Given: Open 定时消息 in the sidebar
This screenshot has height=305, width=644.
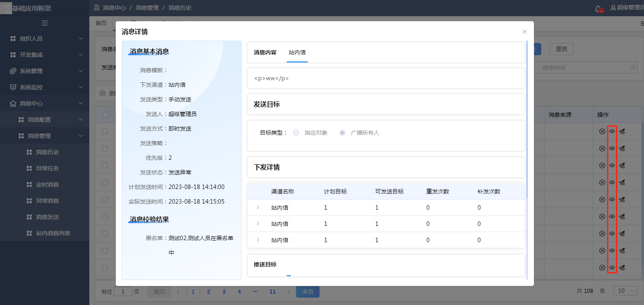Looking at the screenshot, I should click(48, 185).
